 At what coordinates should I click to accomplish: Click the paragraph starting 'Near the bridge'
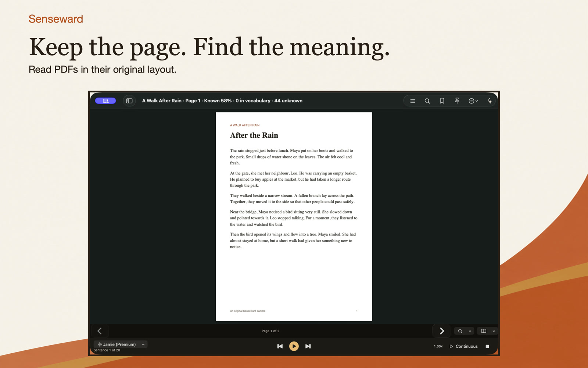tap(294, 218)
